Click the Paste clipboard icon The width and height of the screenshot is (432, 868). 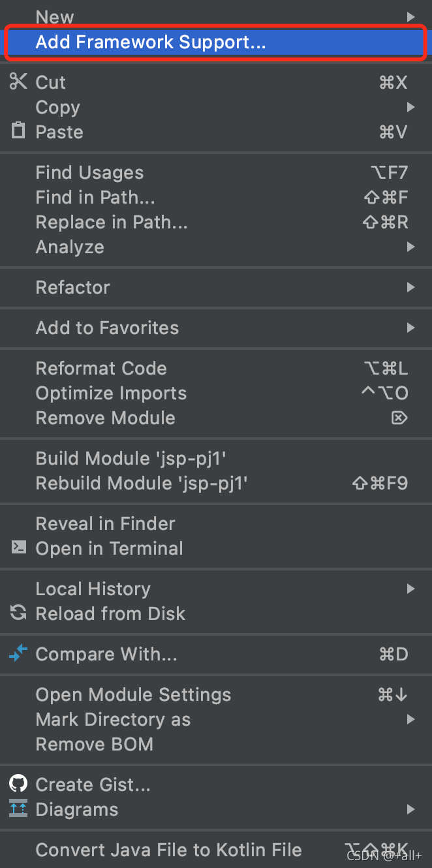click(x=18, y=131)
